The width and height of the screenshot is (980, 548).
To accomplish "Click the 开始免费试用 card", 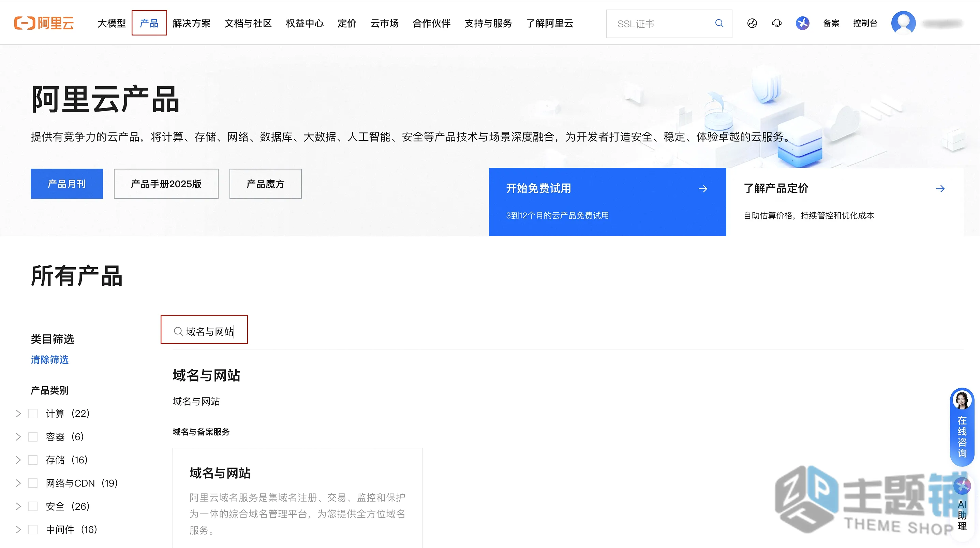I will [608, 202].
